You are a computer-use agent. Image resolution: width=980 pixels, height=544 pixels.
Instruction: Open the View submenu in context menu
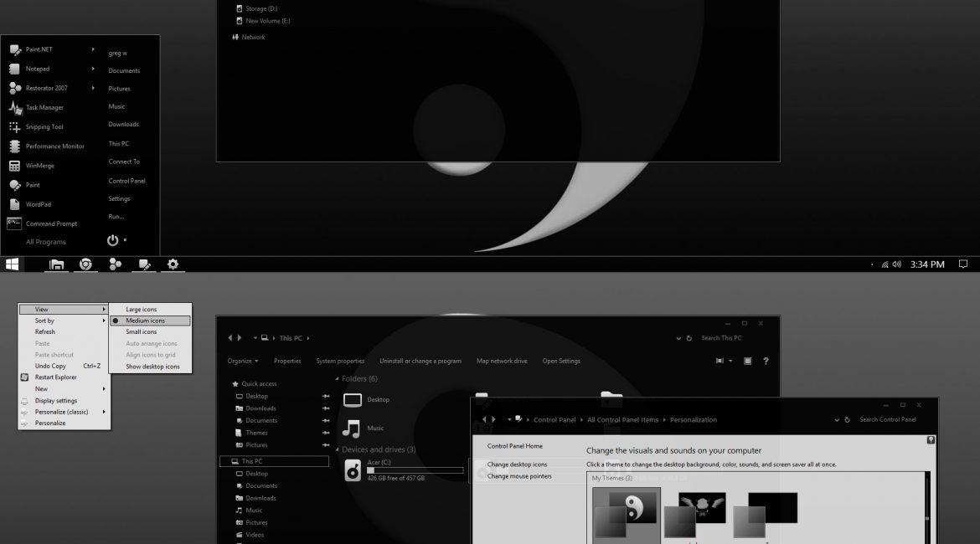pos(63,309)
